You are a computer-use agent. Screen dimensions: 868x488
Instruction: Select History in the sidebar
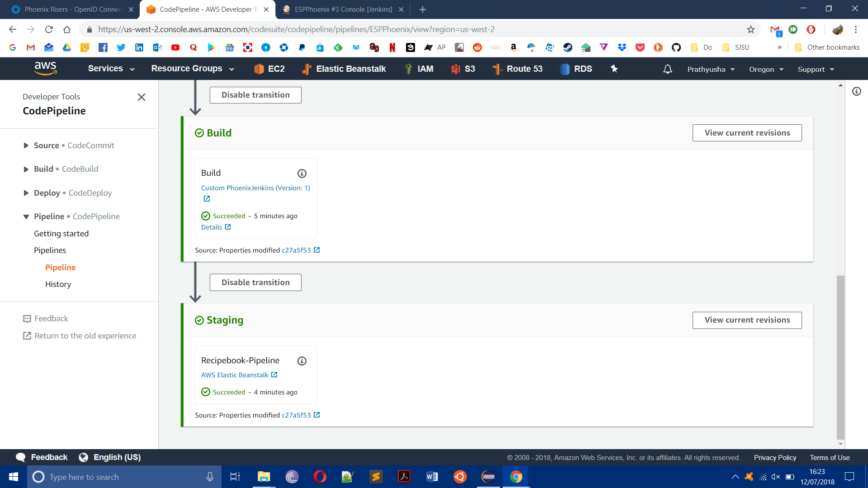[x=58, y=284]
